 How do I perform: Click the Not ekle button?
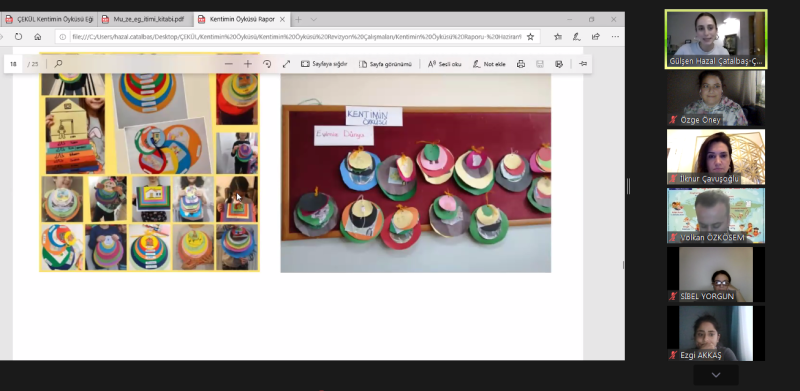(x=489, y=64)
